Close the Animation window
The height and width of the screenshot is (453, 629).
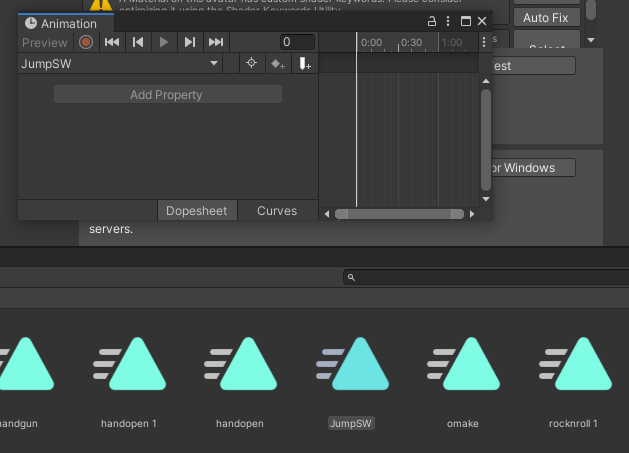point(482,21)
